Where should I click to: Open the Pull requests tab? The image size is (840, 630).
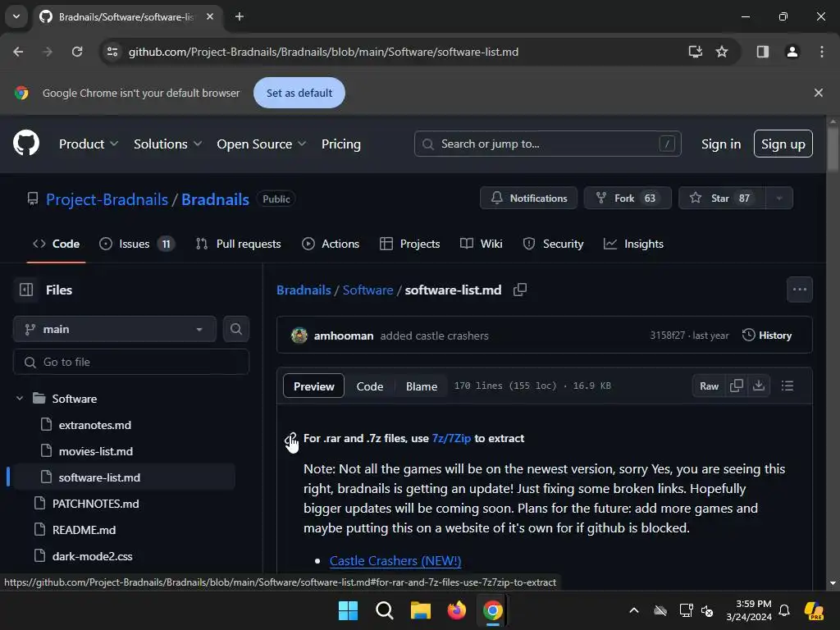pyautogui.click(x=239, y=244)
